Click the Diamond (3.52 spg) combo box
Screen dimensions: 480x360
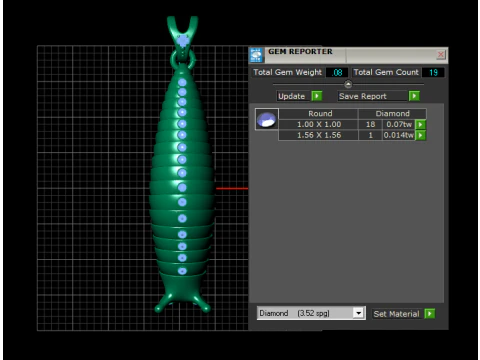[311, 313]
